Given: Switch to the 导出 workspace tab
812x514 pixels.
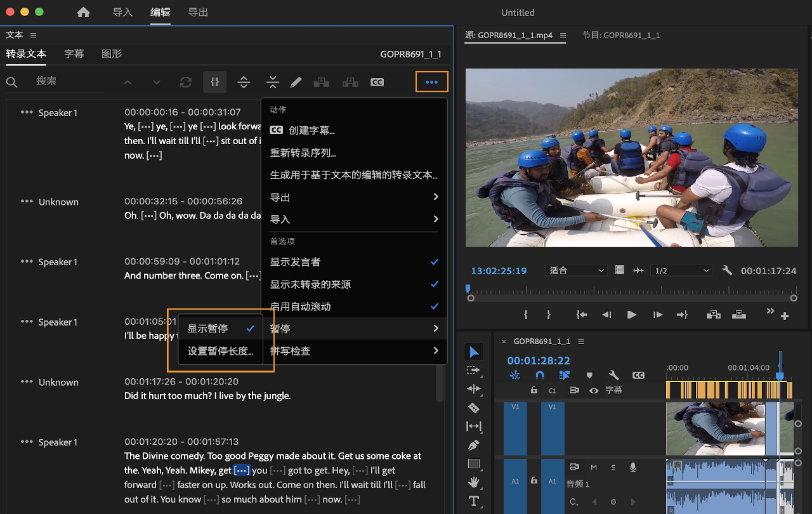Looking at the screenshot, I should (197, 12).
